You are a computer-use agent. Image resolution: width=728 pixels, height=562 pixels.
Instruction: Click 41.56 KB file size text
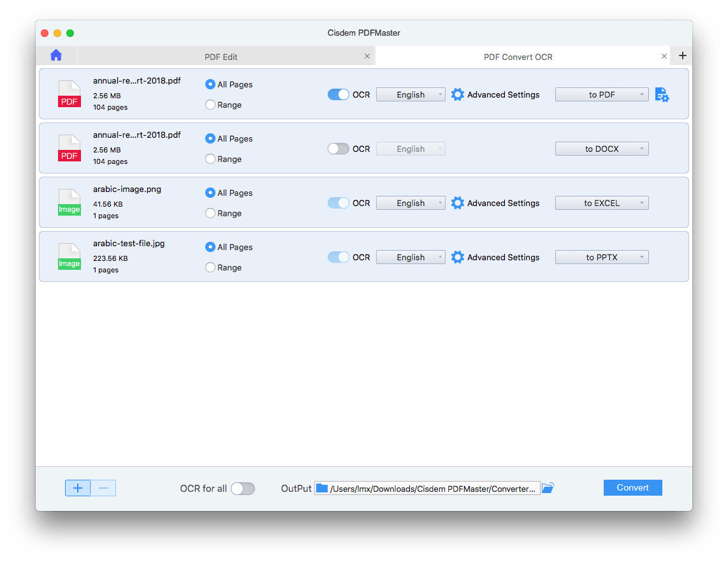pos(108,204)
